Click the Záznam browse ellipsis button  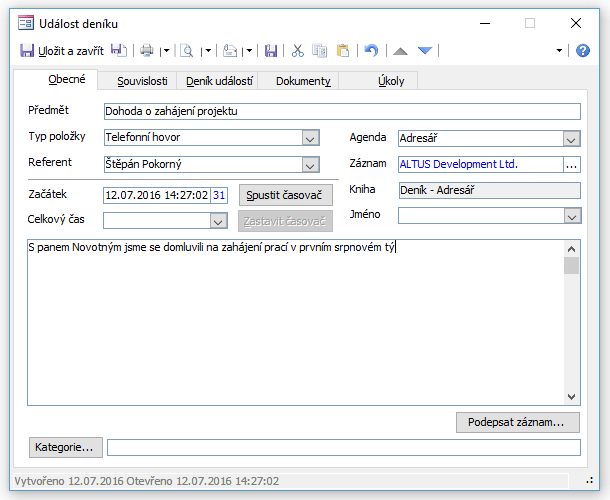(571, 165)
